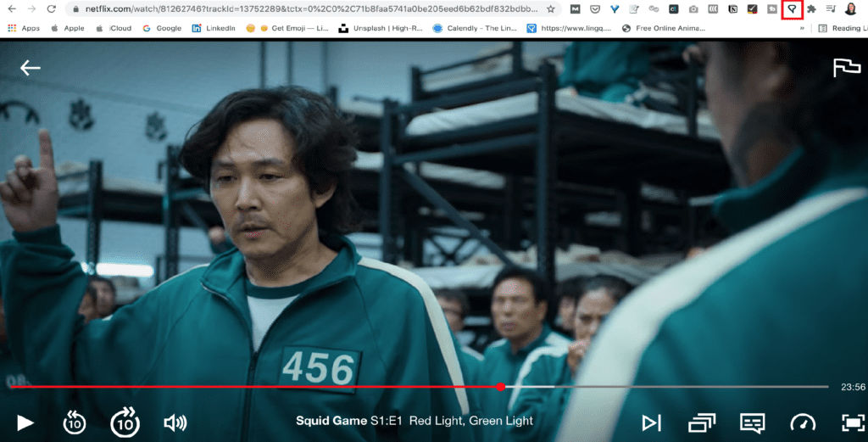Open the checkmark task extension

coord(753,8)
